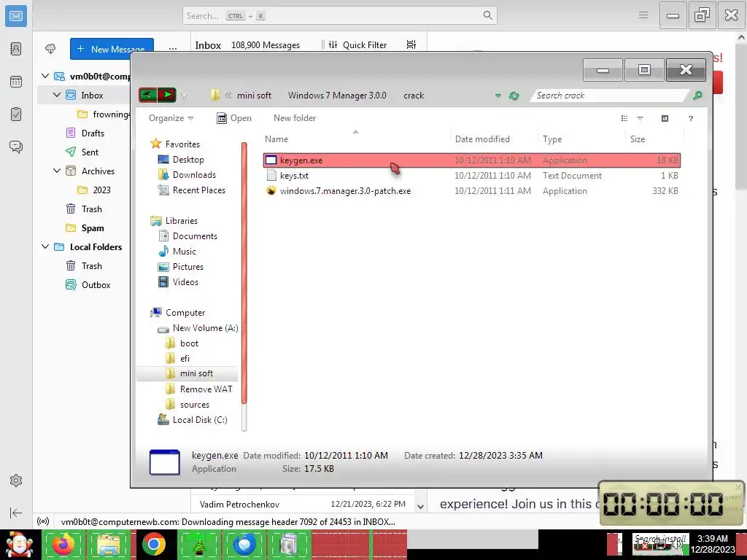The width and height of the screenshot is (747, 560).
Task: Click Open in Explorer toolbar
Action: pos(234,118)
